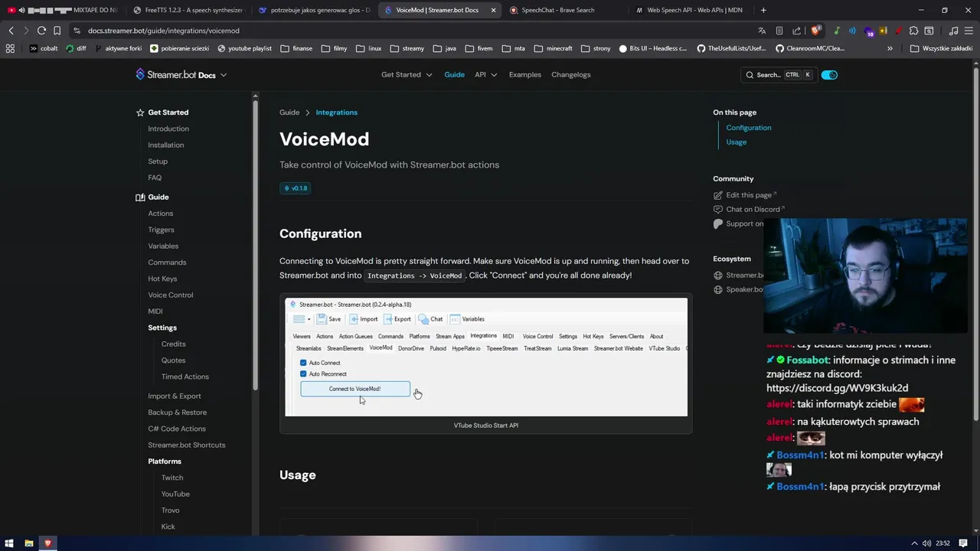Click the VoiceMod configuration screenshot image
The height and width of the screenshot is (551, 980).
[486, 357]
